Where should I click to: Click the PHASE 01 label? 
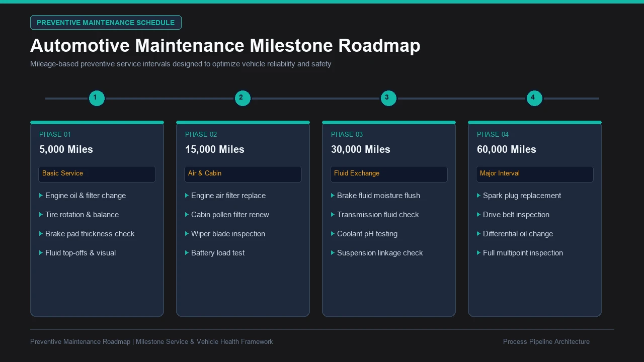[x=55, y=134]
